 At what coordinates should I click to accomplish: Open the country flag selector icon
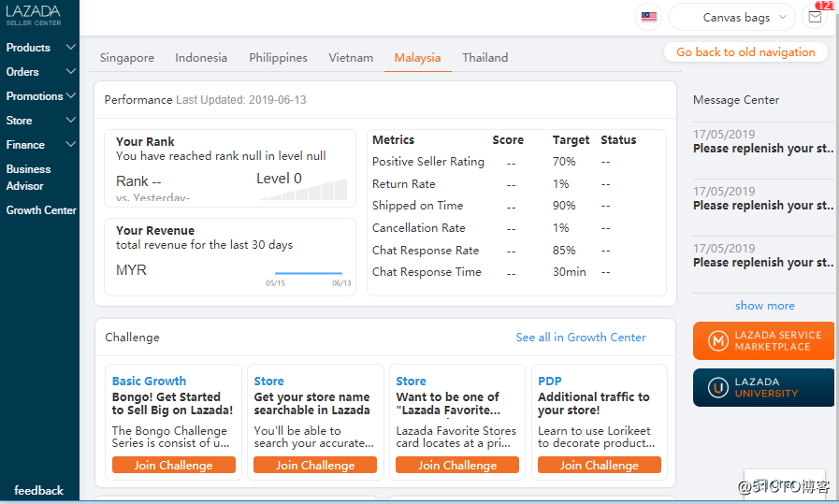(x=648, y=17)
